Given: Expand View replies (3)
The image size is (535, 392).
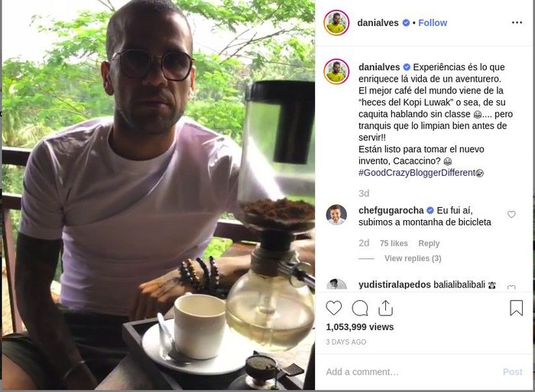Looking at the screenshot, I should [x=413, y=258].
